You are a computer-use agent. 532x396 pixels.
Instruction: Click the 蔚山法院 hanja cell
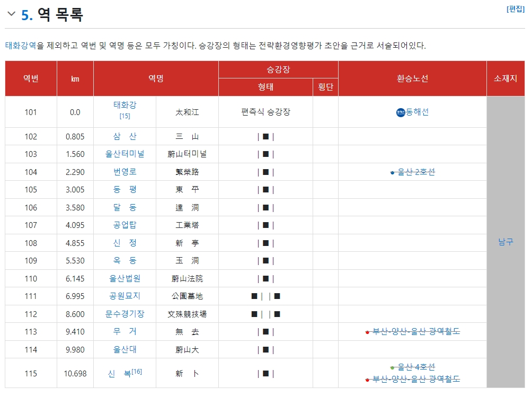click(x=187, y=279)
